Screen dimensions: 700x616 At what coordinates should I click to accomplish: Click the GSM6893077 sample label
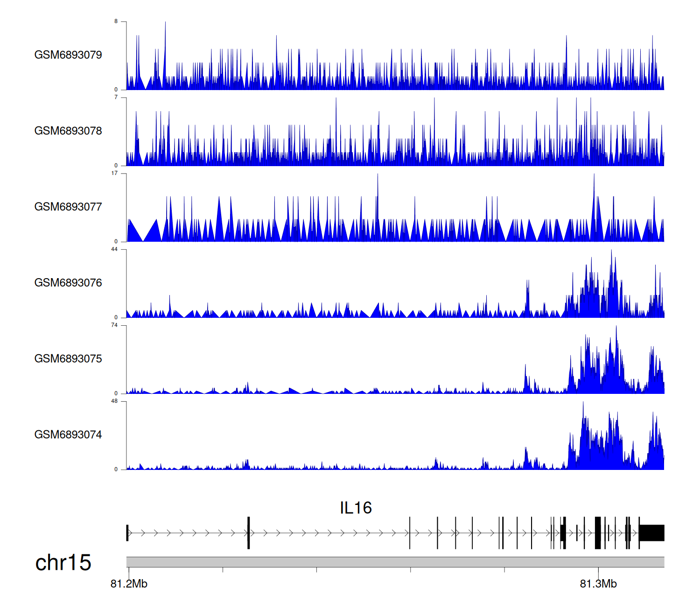68,207
